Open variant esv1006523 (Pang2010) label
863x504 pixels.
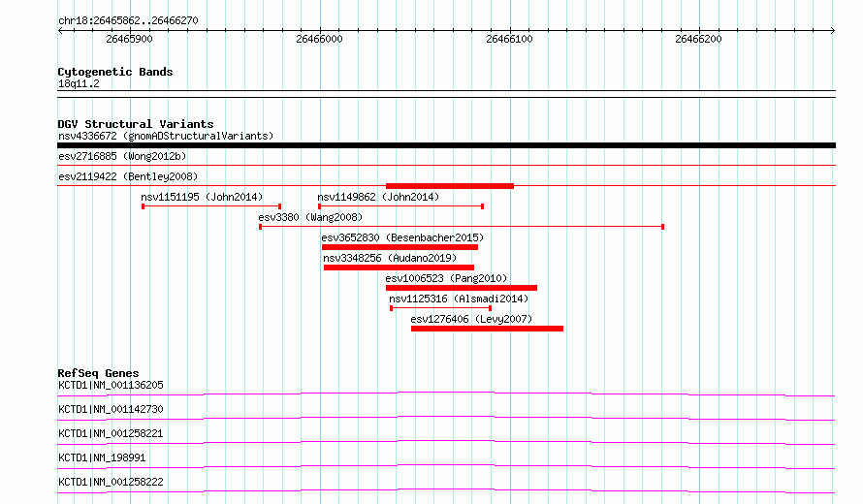[446, 278]
